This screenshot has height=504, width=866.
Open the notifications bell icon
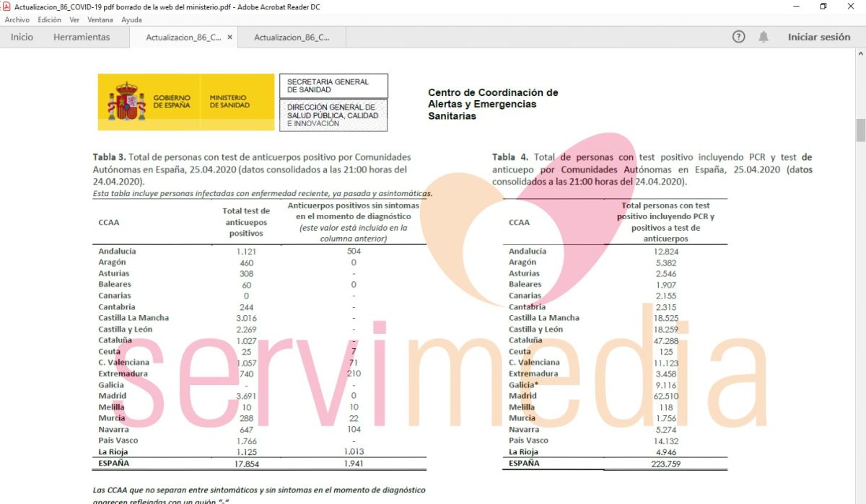(764, 37)
